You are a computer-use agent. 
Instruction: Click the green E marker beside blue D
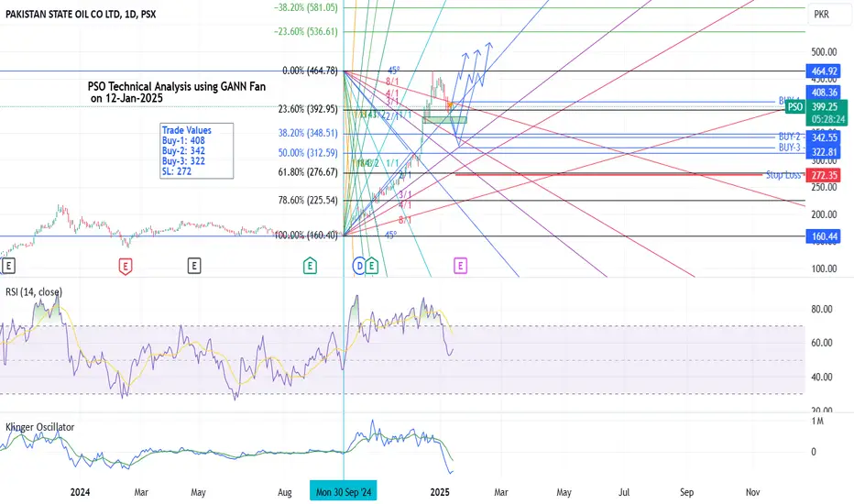click(371, 266)
